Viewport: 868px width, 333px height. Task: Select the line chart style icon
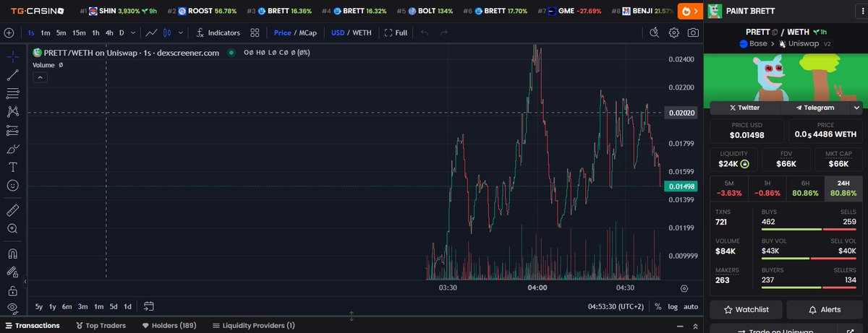pos(152,33)
